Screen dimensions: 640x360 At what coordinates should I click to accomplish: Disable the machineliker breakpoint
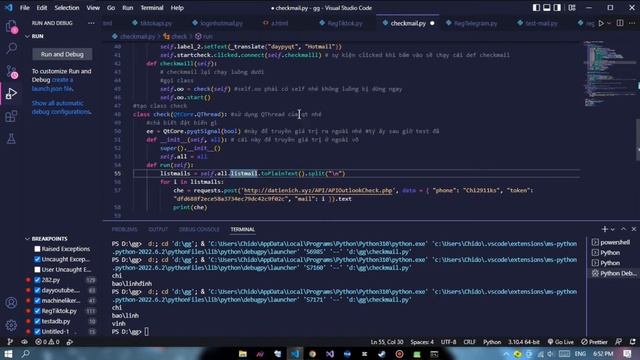(x=37, y=300)
